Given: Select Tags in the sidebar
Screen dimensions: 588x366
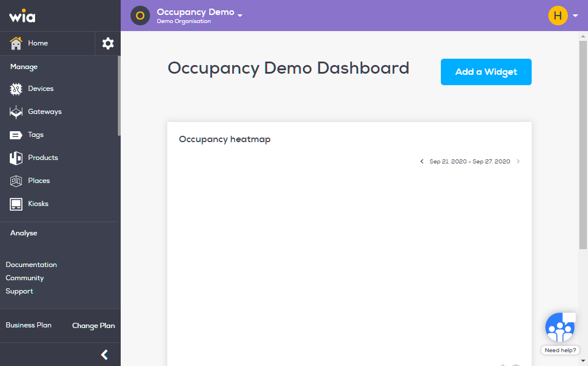Looking at the screenshot, I should [36, 135].
